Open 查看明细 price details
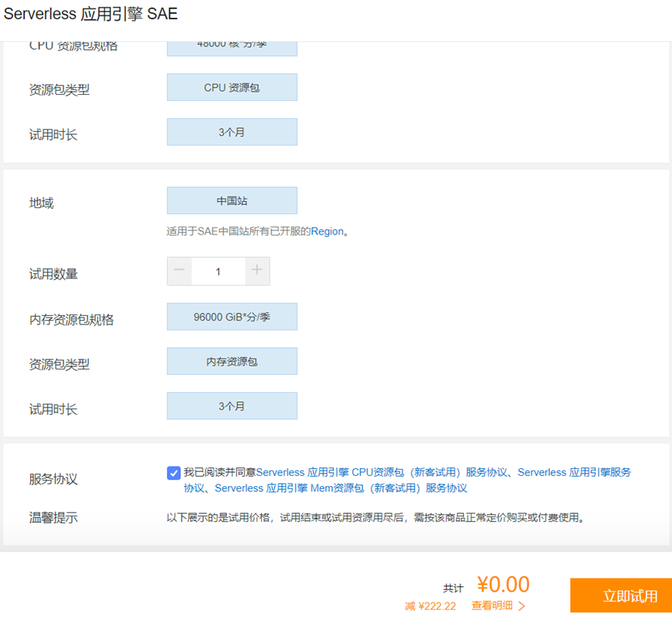 (498, 606)
